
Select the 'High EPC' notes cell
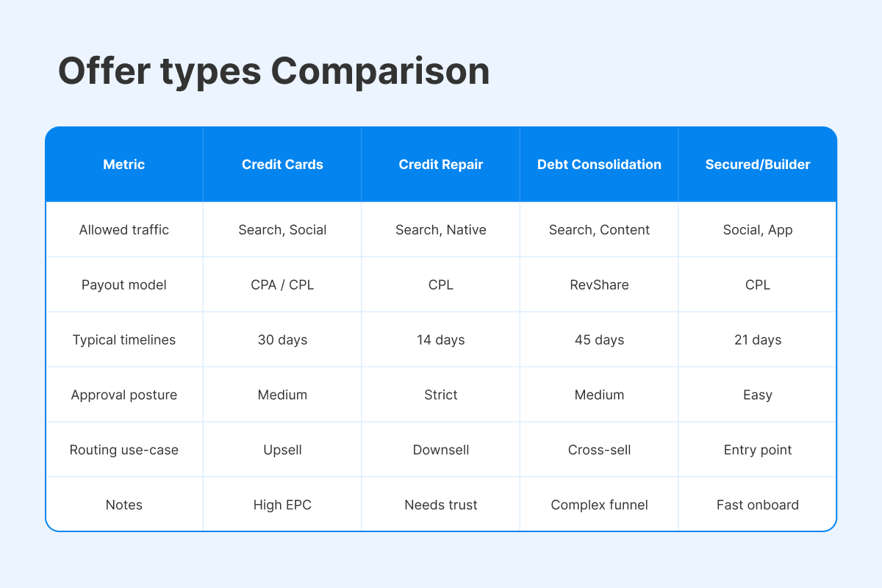282,505
